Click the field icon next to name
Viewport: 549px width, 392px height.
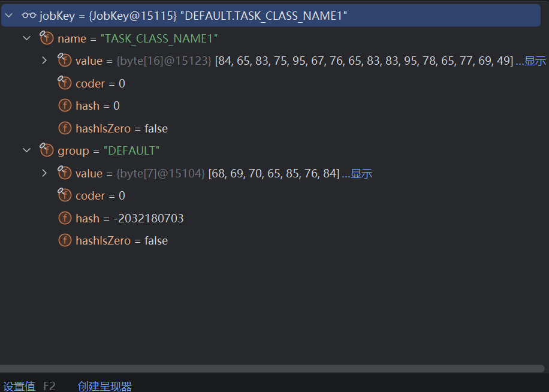(47, 38)
